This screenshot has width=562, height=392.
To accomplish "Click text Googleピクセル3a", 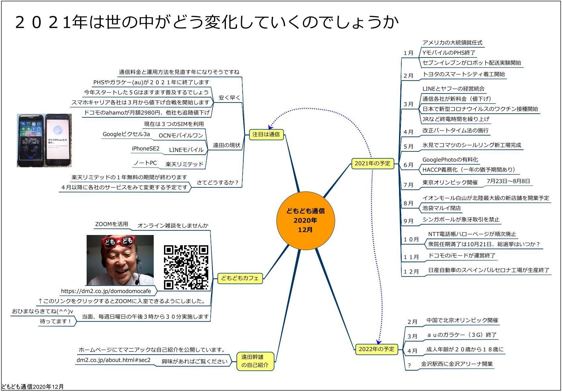I will [x=126, y=134].
